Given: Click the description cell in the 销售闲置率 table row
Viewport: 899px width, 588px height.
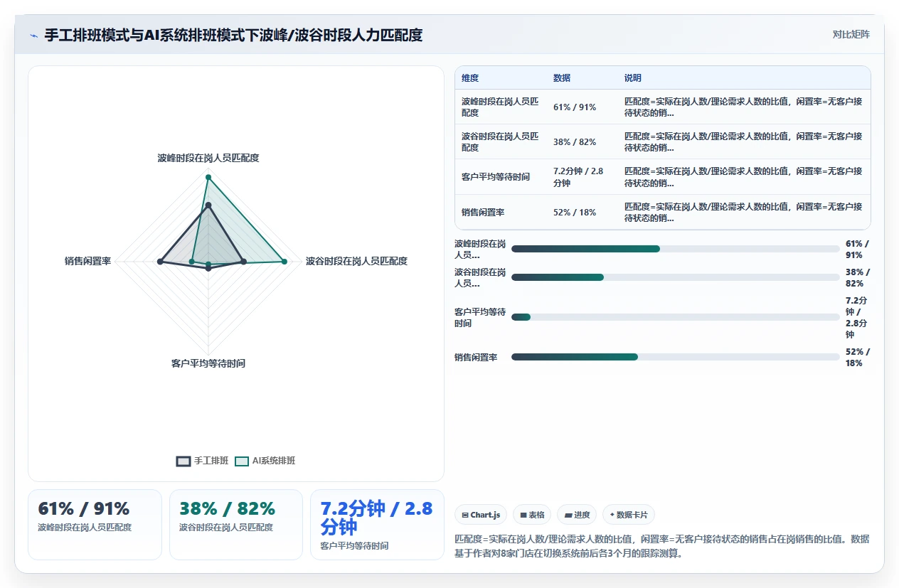Looking at the screenshot, I should coord(743,213).
